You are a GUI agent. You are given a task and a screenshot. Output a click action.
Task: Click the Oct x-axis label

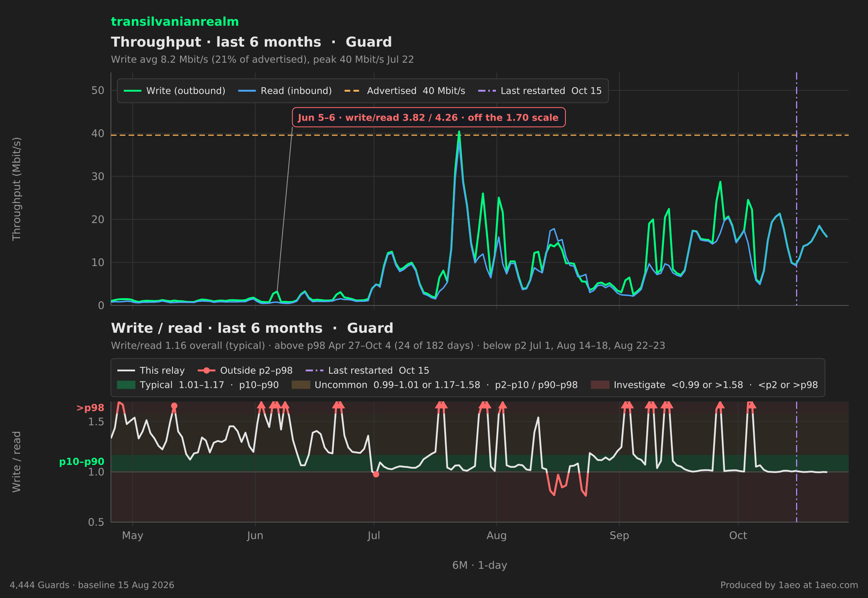[x=738, y=536]
